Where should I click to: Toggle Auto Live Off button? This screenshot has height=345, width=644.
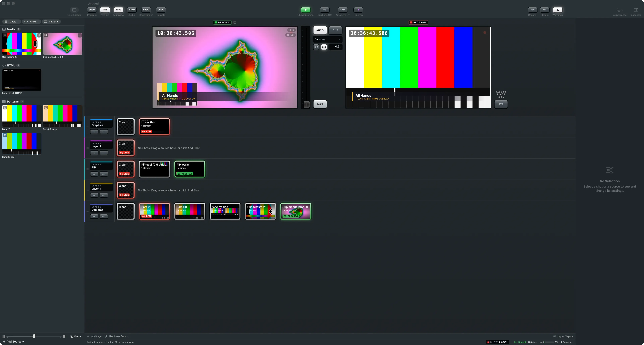pyautogui.click(x=343, y=10)
